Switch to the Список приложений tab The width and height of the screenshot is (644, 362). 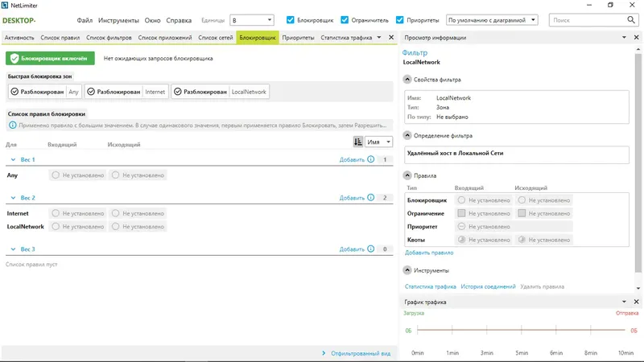point(165,37)
